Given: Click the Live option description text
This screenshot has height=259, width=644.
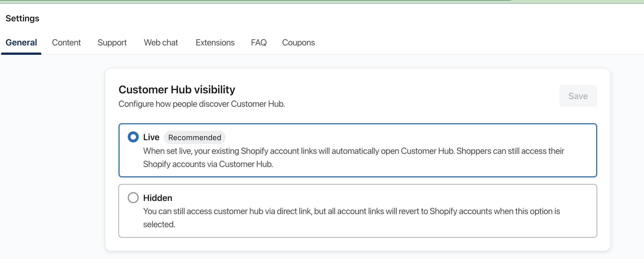Looking at the screenshot, I should 353,157.
